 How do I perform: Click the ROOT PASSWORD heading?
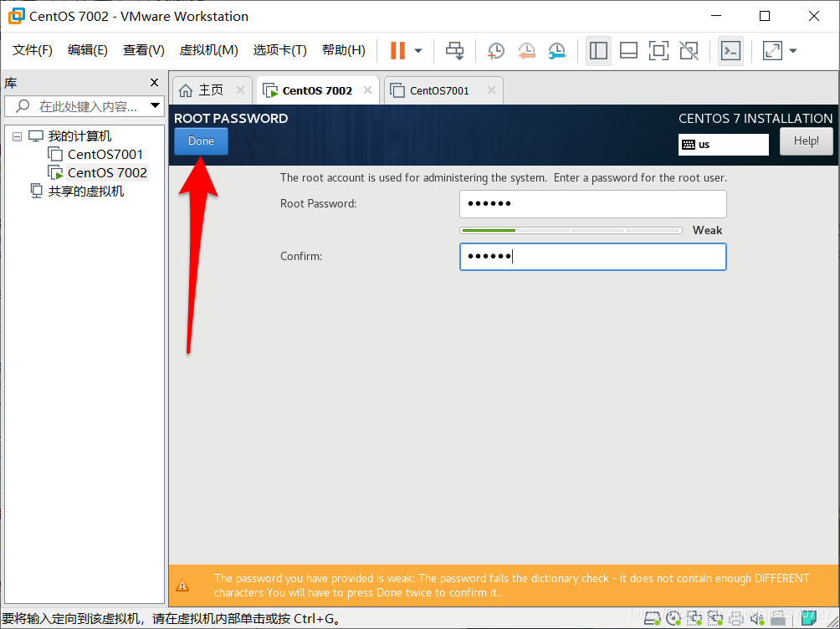point(231,119)
